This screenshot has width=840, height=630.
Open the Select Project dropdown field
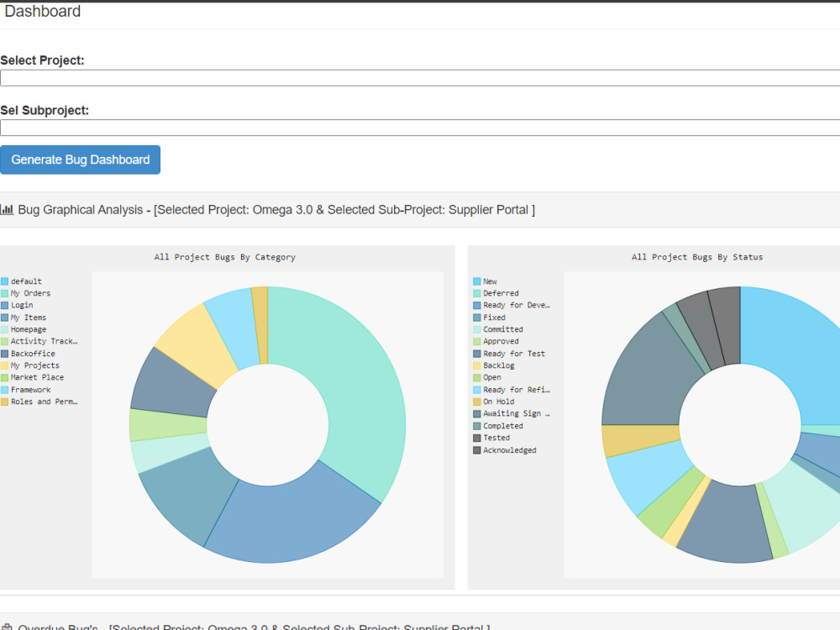click(420, 78)
